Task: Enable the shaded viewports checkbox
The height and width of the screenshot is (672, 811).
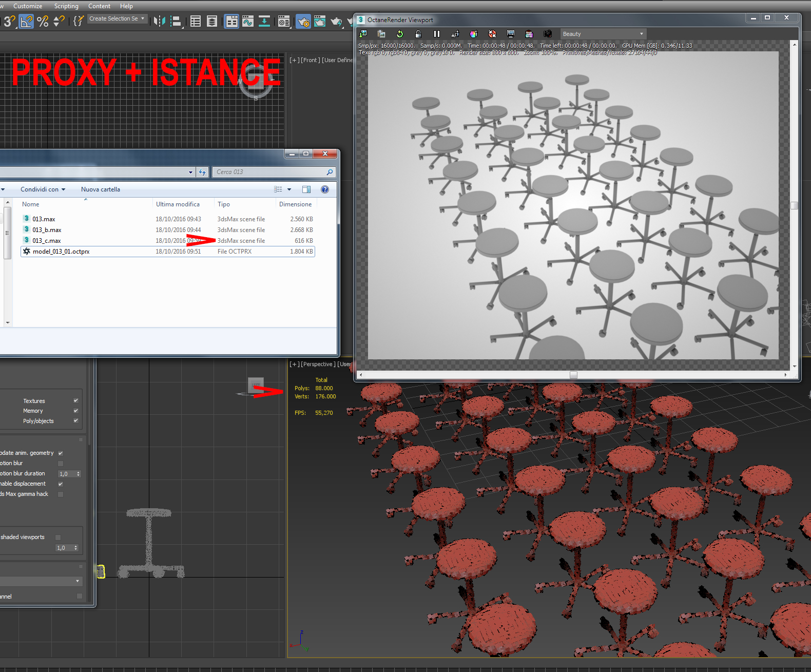Action: (58, 537)
